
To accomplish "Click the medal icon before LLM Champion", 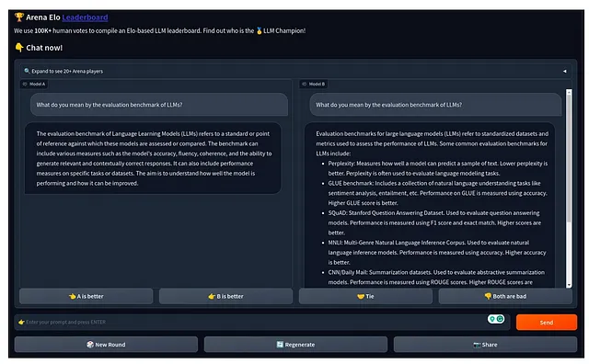I will pos(260,30).
